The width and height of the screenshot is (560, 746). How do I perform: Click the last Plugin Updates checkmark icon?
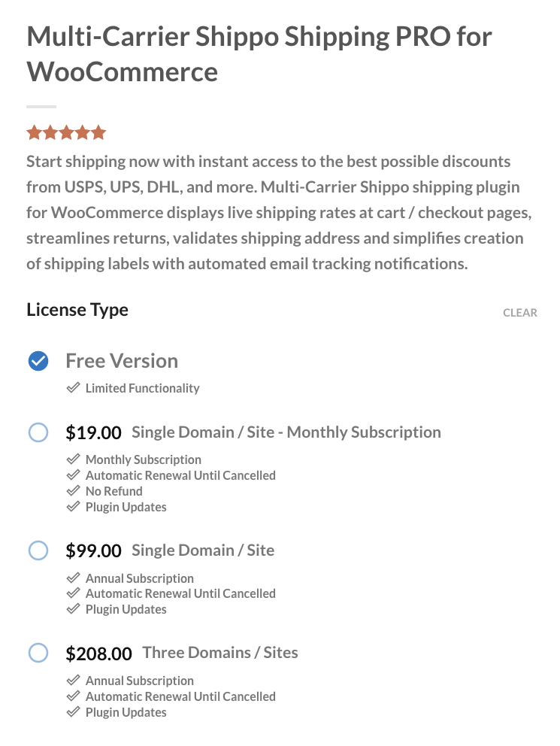point(73,712)
